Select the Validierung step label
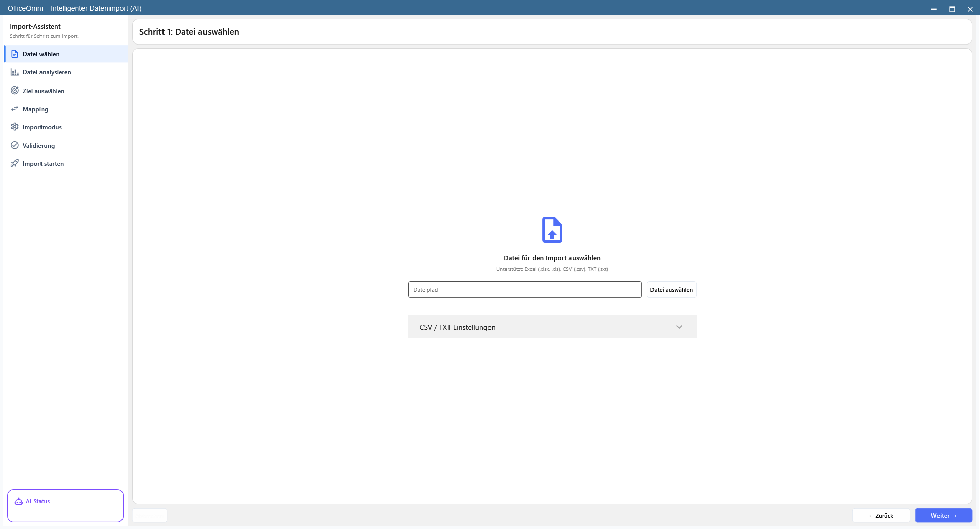Image resolution: width=980 pixels, height=530 pixels. 39,146
